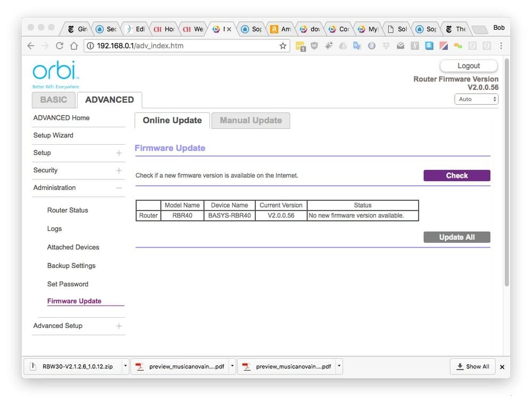Viewport: 532px width, 404px height.
Task: Collapse the Administration sidebar section
Action: (x=119, y=188)
